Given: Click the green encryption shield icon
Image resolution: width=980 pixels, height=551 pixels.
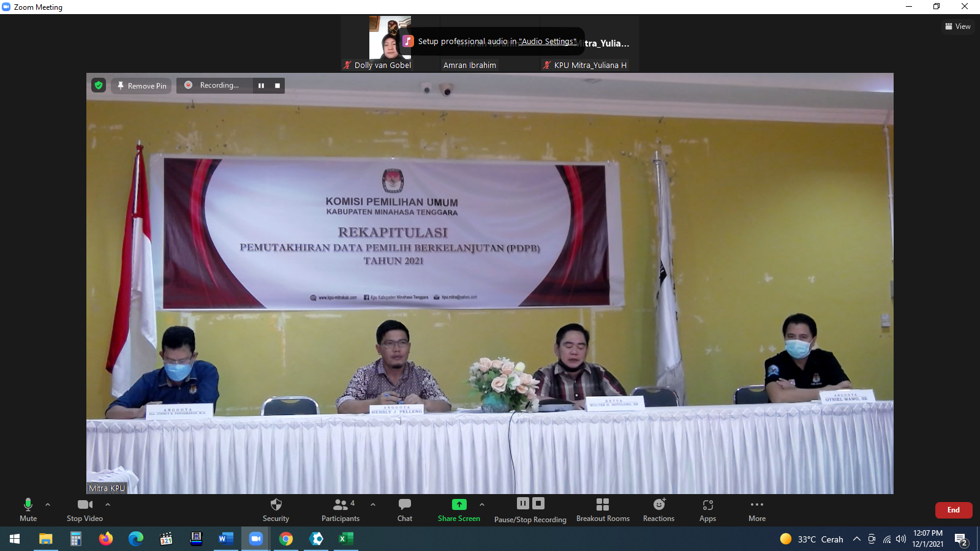Looking at the screenshot, I should tap(99, 85).
